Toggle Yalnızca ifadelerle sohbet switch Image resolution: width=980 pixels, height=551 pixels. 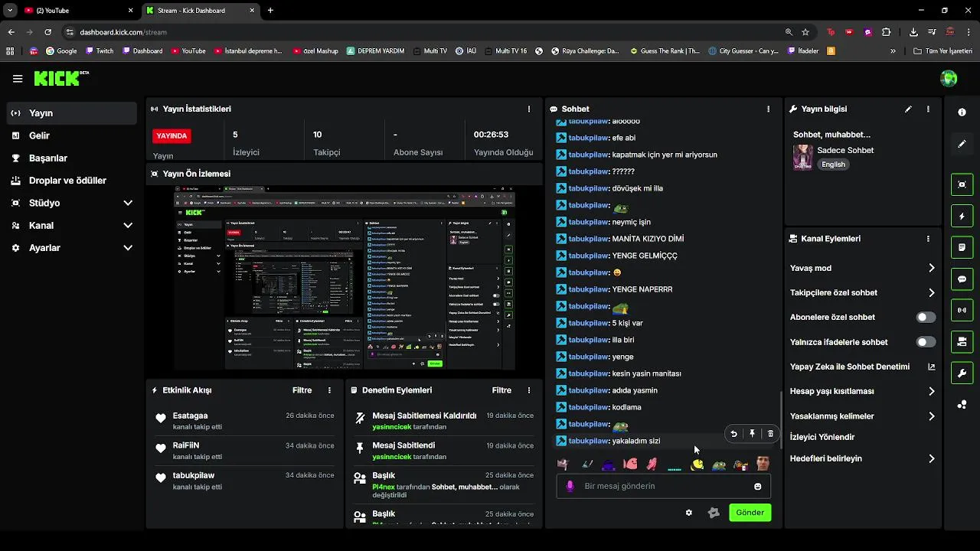926,342
